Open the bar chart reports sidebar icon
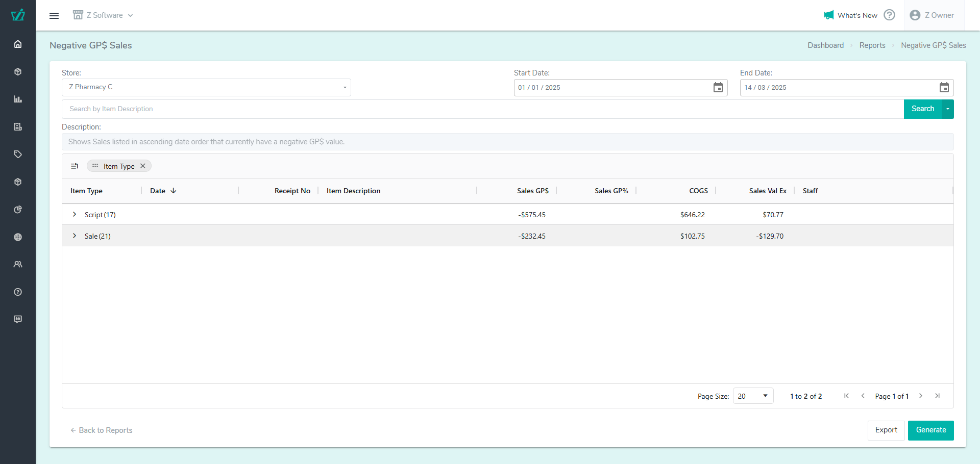This screenshot has height=464, width=980. (18, 99)
